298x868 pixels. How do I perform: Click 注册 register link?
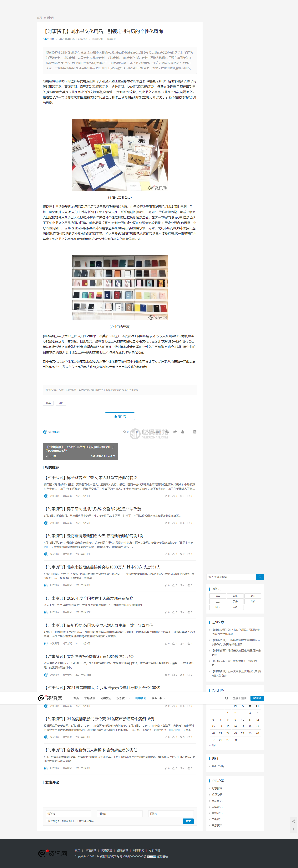click(x=244, y=698)
